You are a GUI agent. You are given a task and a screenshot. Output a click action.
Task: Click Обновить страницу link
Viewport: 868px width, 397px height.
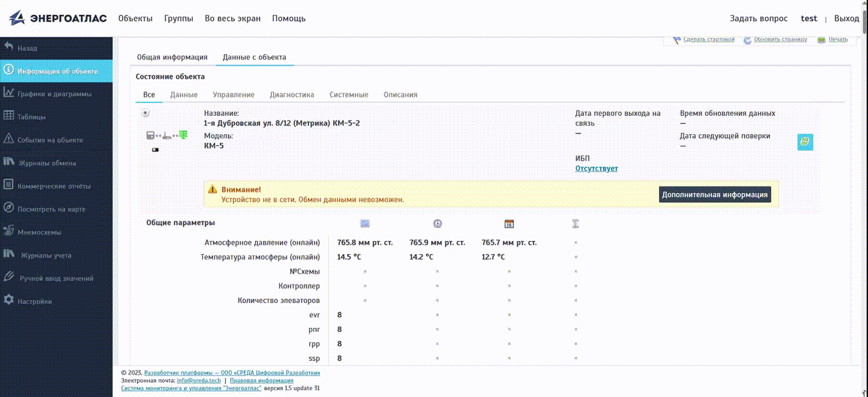point(780,39)
